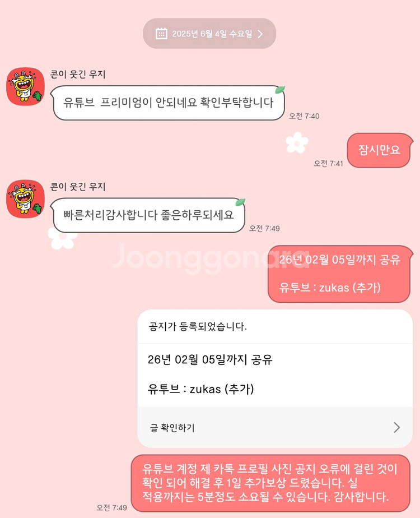View second 콘이 웃긴 무지 profile avatar
This screenshot has width=420, height=518.
coord(25,199)
